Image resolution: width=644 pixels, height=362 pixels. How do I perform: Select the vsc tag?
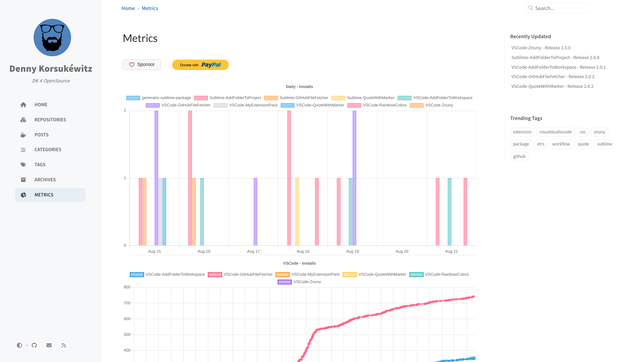(583, 132)
